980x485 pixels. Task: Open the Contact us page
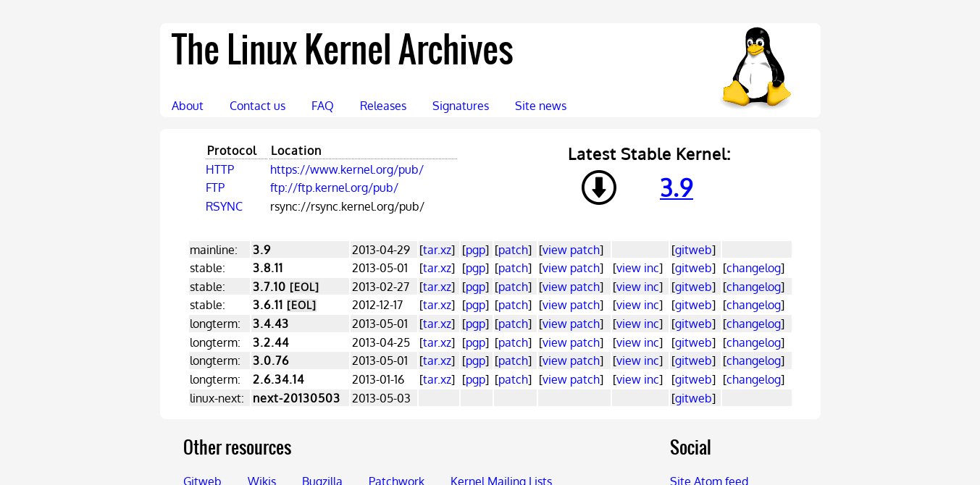(257, 106)
